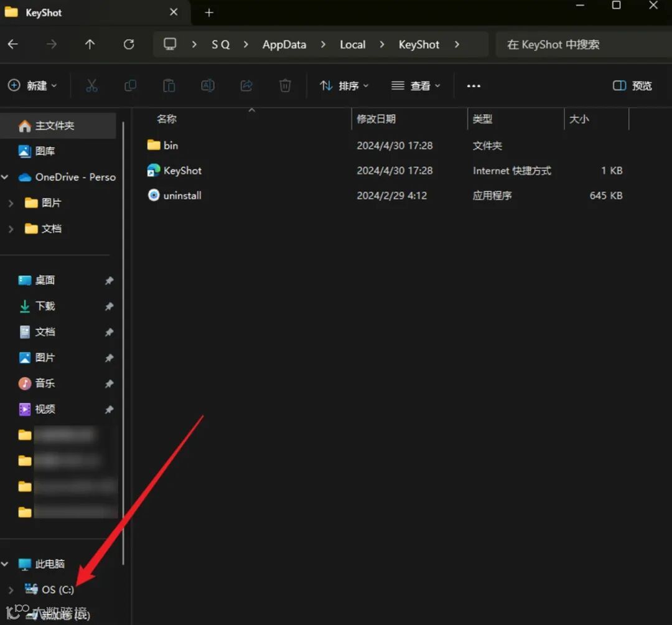The height and width of the screenshot is (625, 672).
Task: Sort by 名称 column header
Action: click(167, 119)
